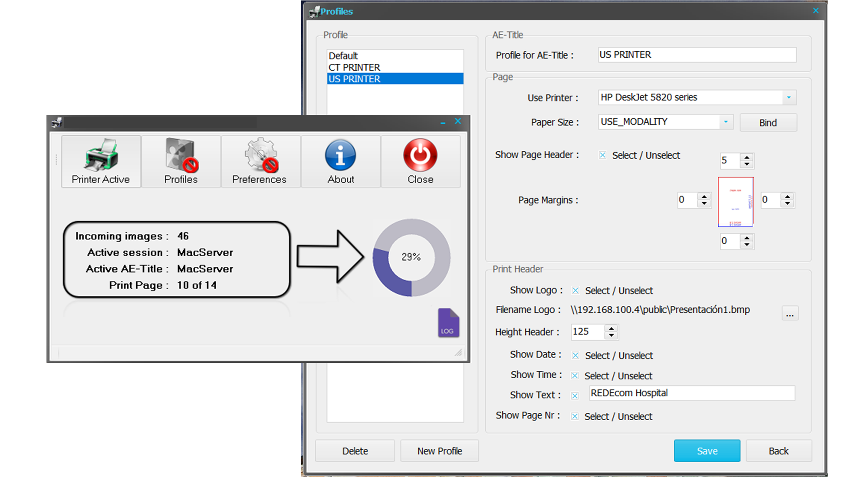Image resolution: width=868 pixels, height=477 pixels.
Task: Click the Save button
Action: pyautogui.click(x=707, y=451)
